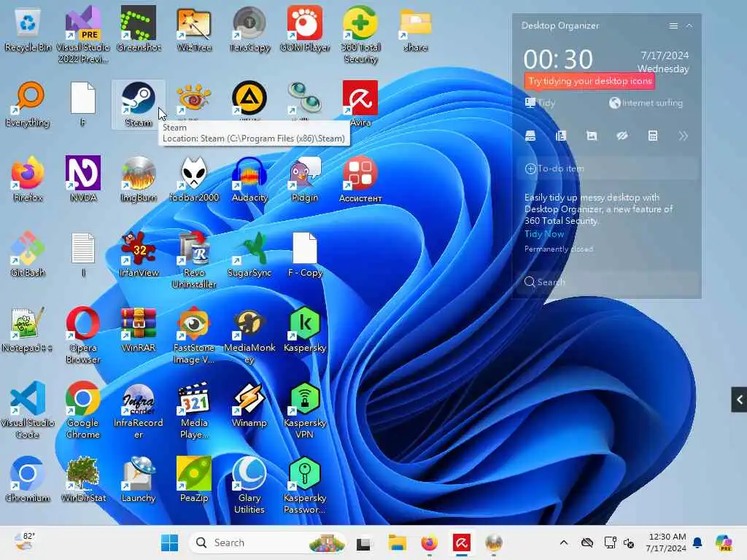Select 360 Total Security shortcut
The image size is (747, 560).
click(x=360, y=34)
